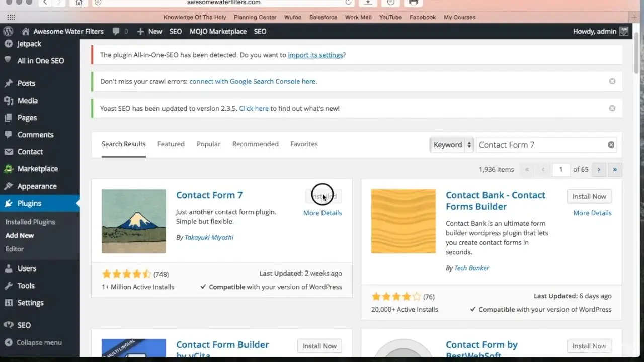Collapse the admin sidebar menu
This screenshot has width=644, height=362.
33,343
